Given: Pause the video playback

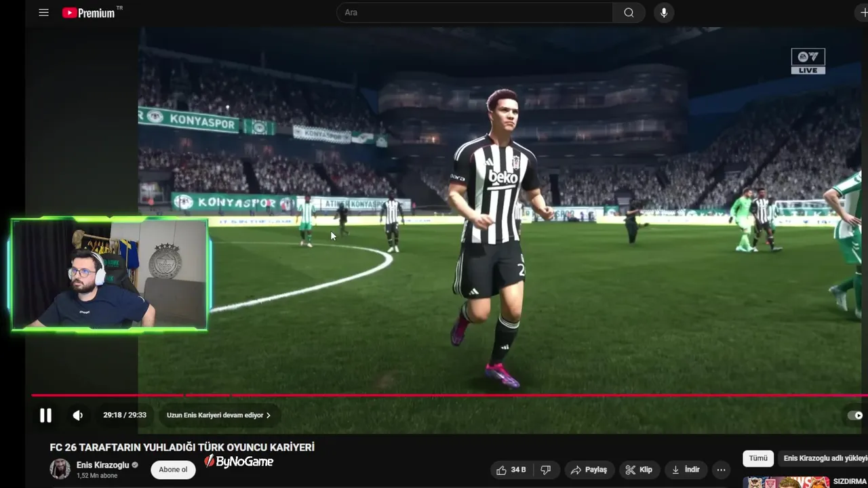Looking at the screenshot, I should point(45,415).
